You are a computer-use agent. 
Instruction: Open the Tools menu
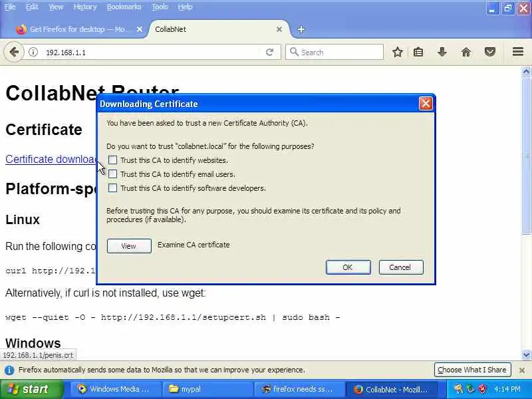[160, 7]
